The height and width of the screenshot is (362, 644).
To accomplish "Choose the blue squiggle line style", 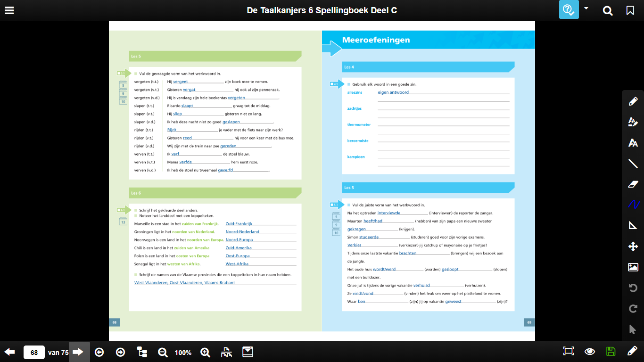I will coord(633,205).
